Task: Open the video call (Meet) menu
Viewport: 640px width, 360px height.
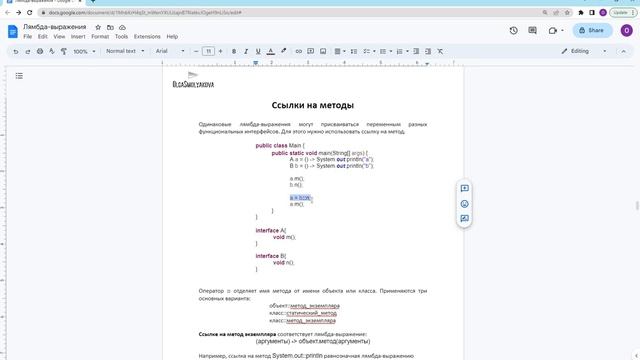Action: 556,30
